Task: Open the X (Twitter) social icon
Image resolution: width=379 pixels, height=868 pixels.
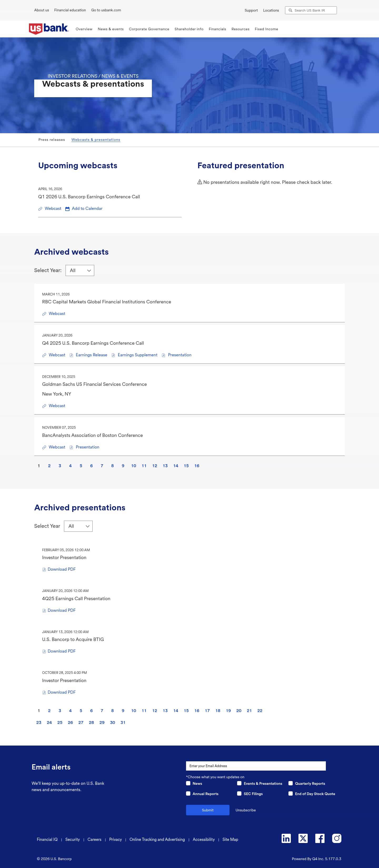Action: coord(303,838)
